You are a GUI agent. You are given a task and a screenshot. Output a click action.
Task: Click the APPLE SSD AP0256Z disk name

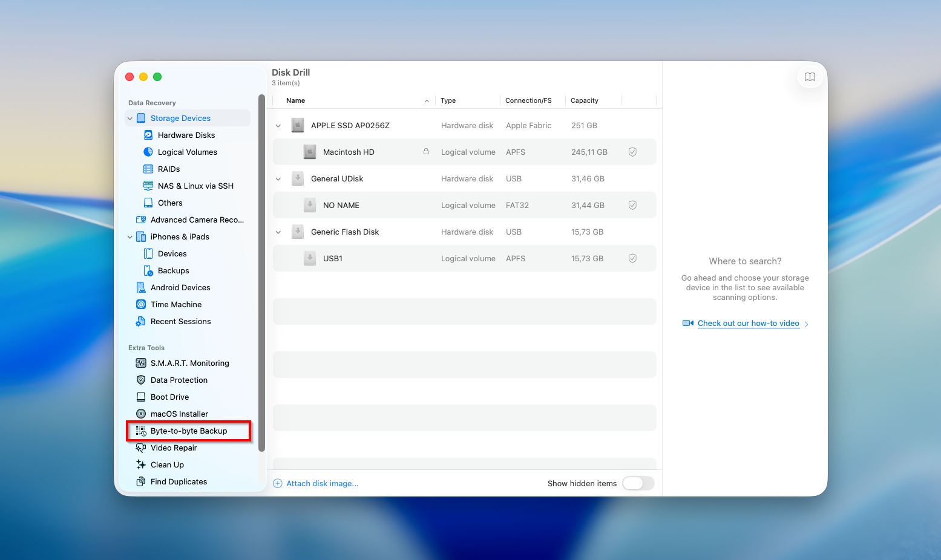pos(350,125)
